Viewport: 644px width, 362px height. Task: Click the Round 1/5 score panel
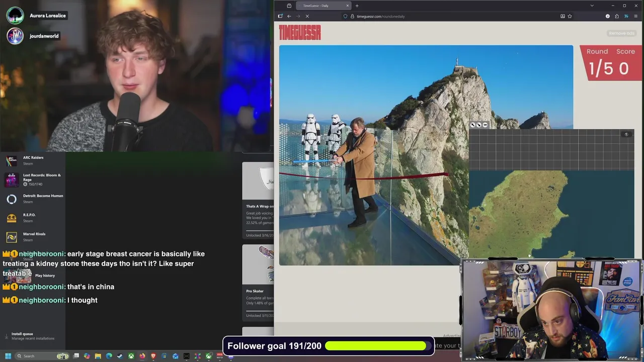point(611,63)
